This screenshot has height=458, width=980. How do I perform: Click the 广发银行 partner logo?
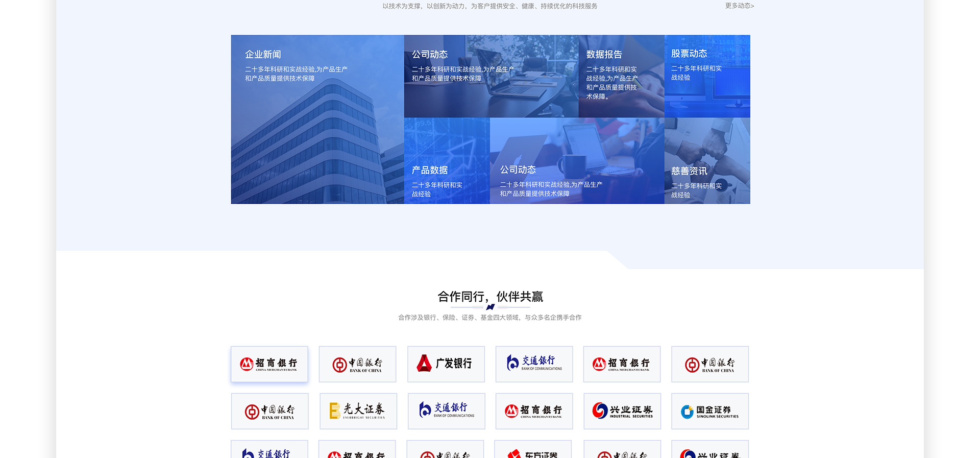446,364
